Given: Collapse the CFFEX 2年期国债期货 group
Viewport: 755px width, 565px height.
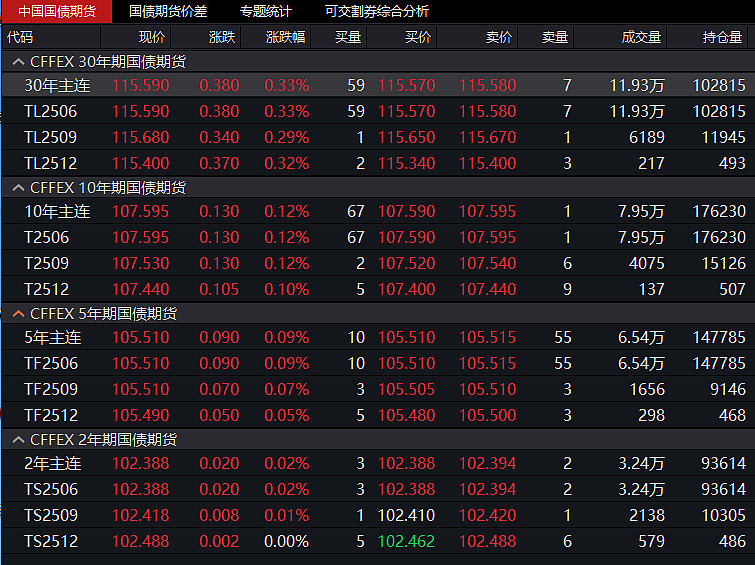Looking at the screenshot, I should coord(18,440).
